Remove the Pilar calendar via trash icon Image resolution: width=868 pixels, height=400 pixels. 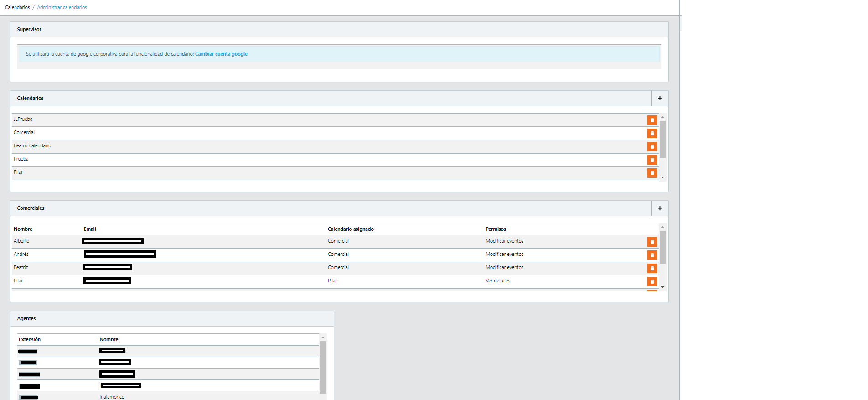[x=652, y=173]
